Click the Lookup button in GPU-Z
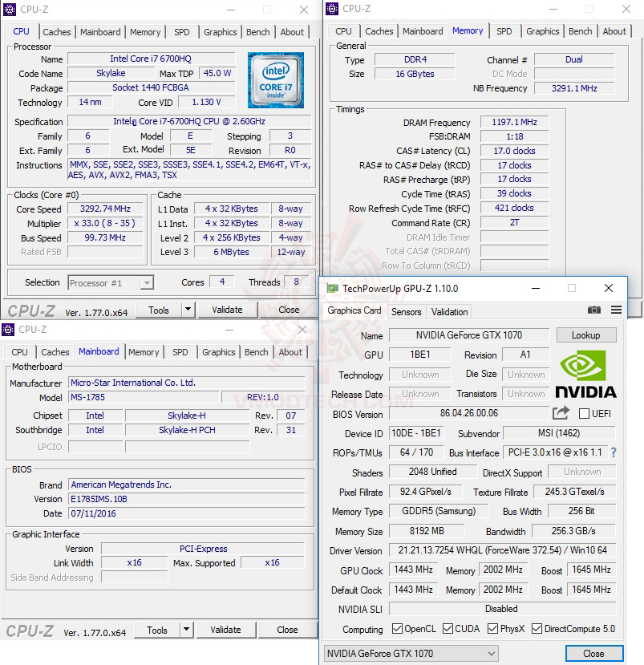 pyautogui.click(x=586, y=335)
